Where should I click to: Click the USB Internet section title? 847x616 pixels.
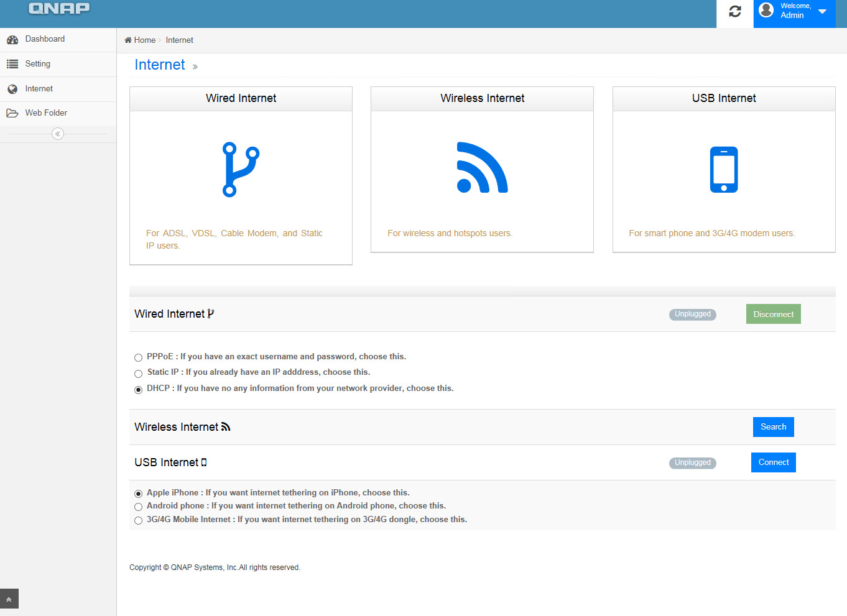(x=166, y=462)
